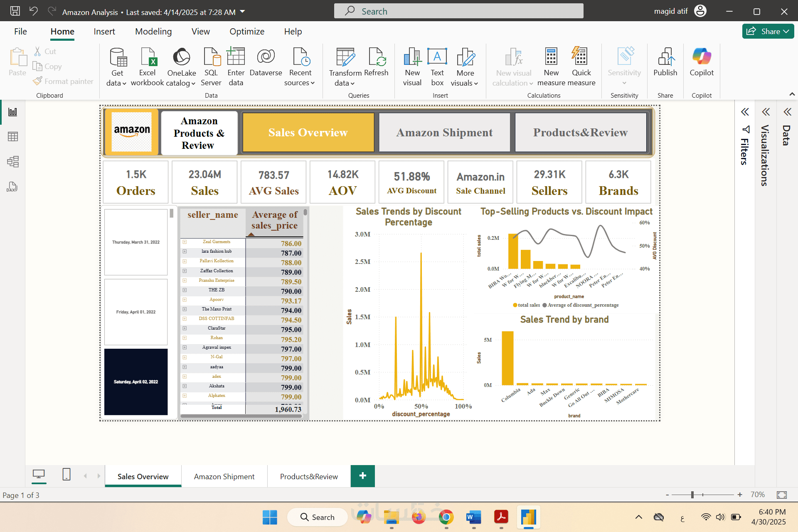Click the Products&Review navigation button

(580, 133)
